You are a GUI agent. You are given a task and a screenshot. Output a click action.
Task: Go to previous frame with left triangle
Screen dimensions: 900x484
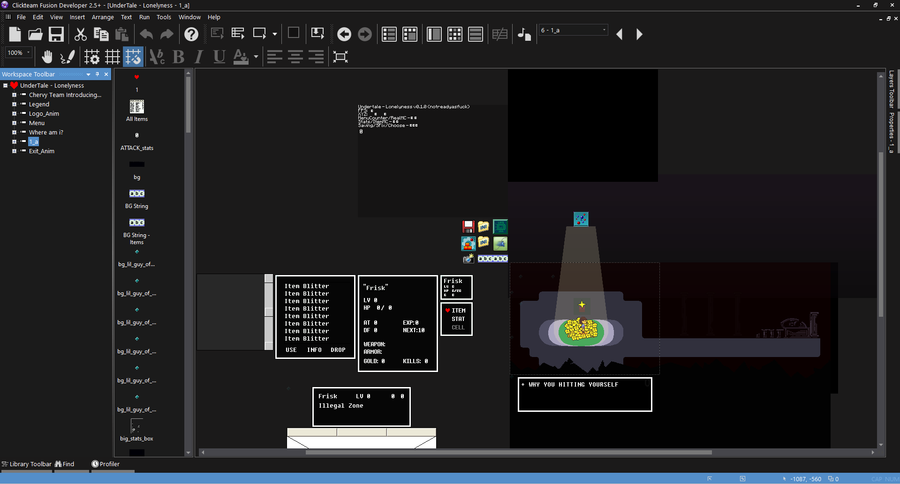[619, 34]
